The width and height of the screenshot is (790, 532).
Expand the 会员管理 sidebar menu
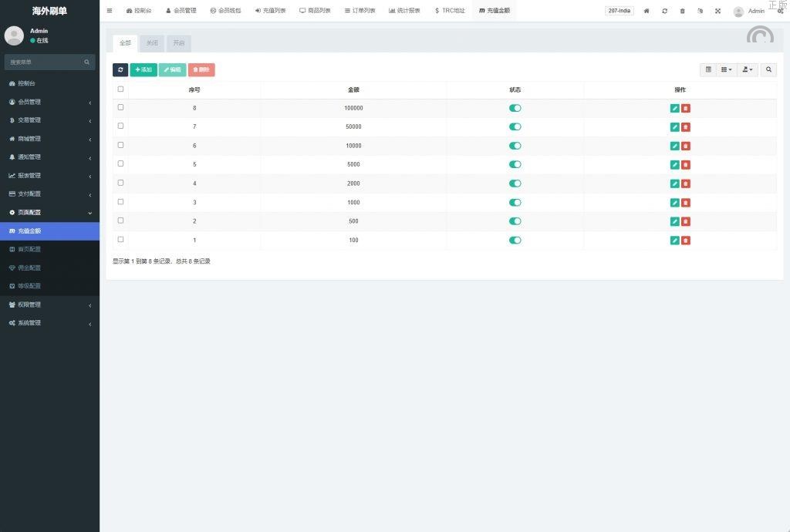49,102
